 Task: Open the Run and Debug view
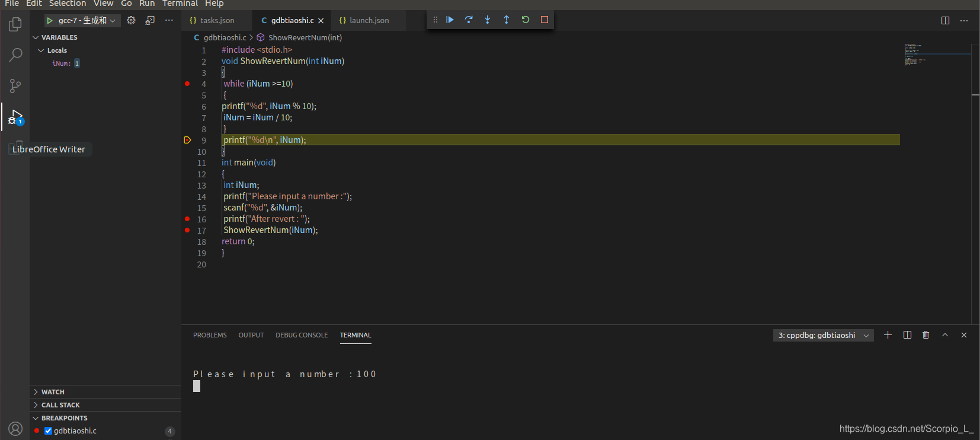coord(15,117)
